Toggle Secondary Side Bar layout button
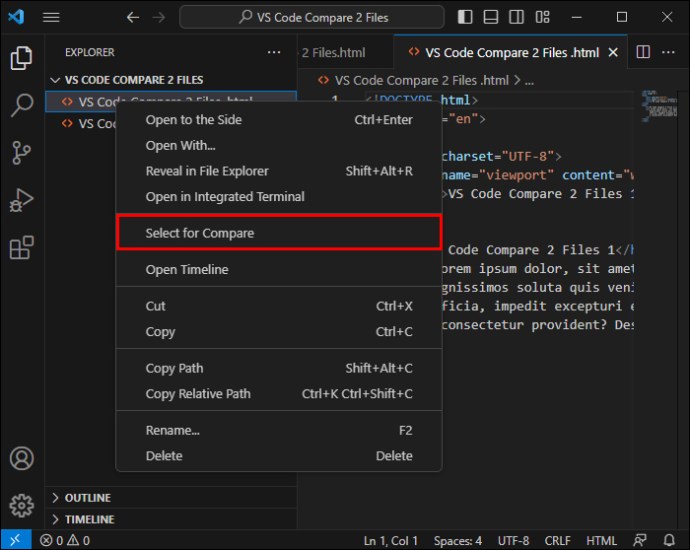This screenshot has height=550, width=690. [516, 17]
